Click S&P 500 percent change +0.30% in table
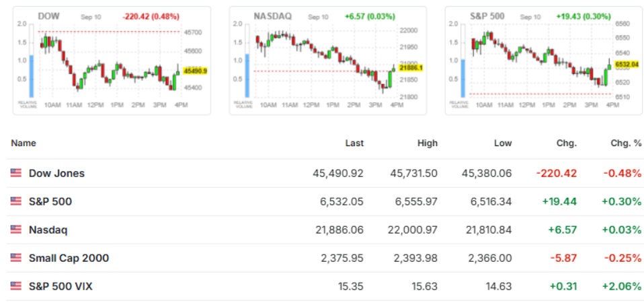 (x=622, y=202)
